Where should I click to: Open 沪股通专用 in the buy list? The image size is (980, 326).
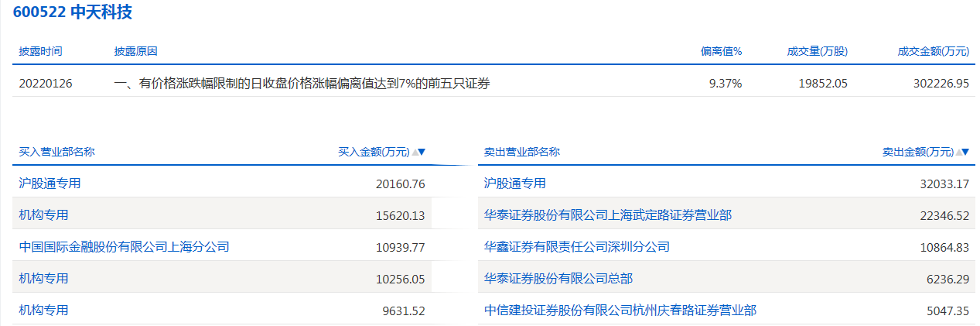pos(50,184)
